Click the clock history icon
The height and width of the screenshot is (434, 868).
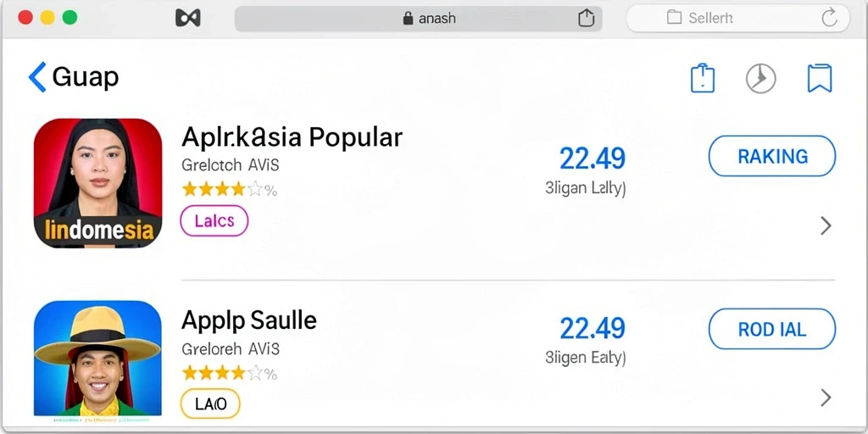pyautogui.click(x=760, y=78)
